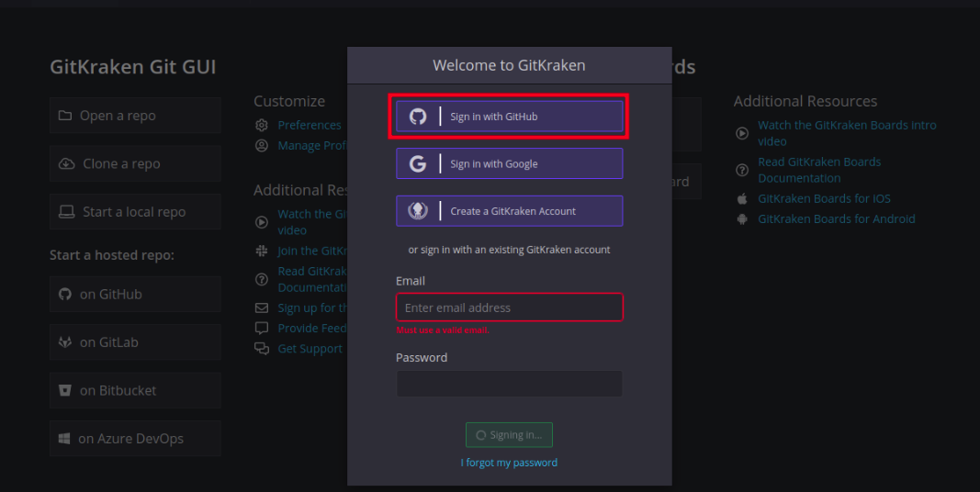980x492 pixels.
Task: Click the Android robot icon
Action: [x=742, y=219]
